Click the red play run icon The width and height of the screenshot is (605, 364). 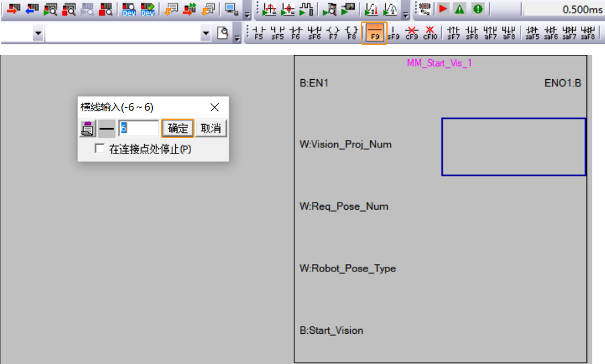point(443,9)
